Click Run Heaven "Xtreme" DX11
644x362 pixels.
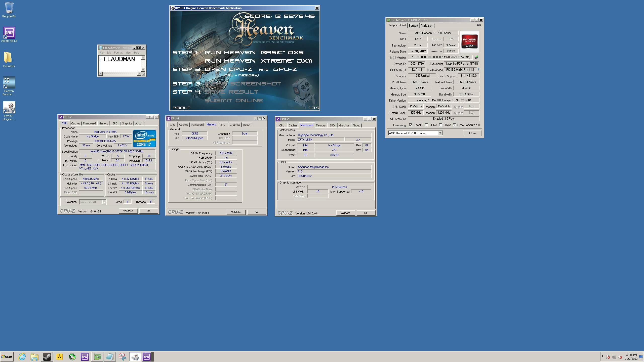point(258,61)
